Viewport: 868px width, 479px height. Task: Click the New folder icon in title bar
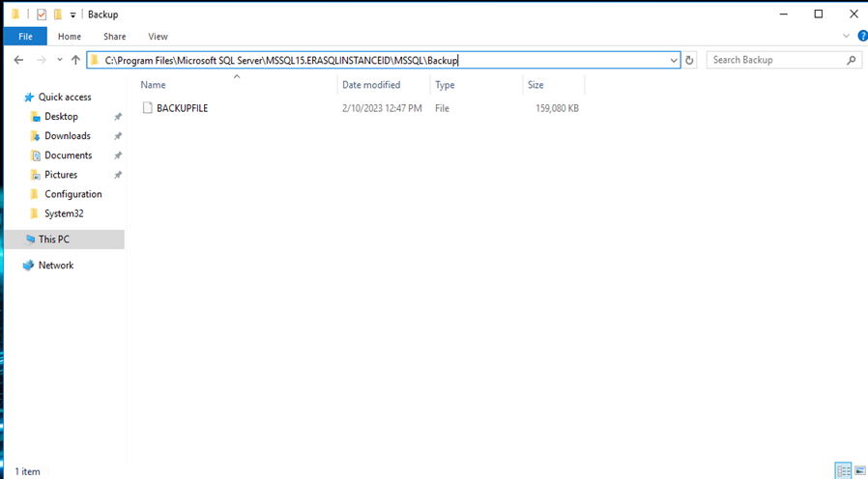click(x=58, y=14)
